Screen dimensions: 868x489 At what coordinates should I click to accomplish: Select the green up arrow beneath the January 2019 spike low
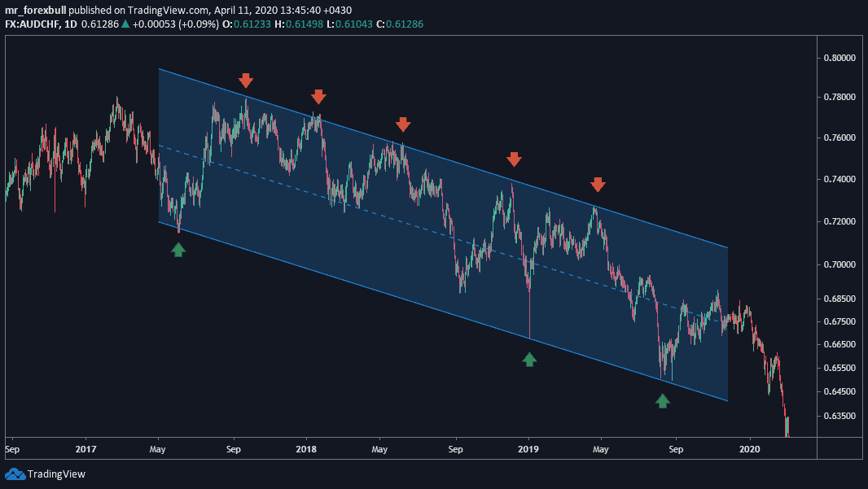(x=529, y=360)
